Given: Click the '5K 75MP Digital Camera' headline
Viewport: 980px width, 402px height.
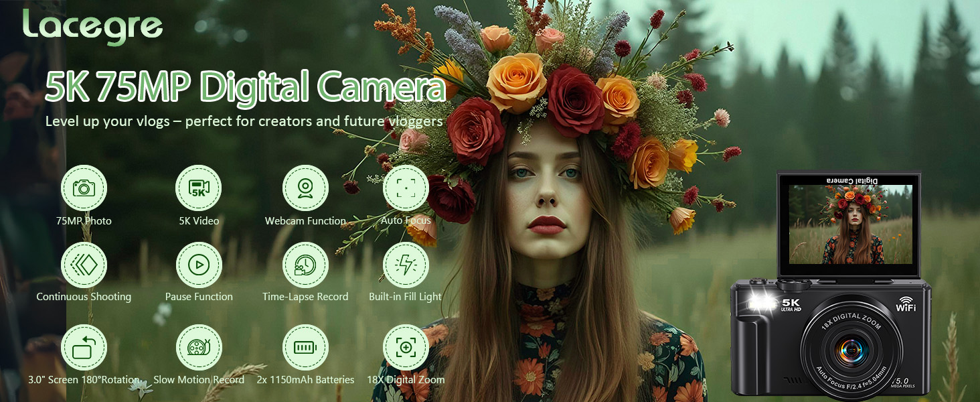Looking at the screenshot, I should 245,88.
